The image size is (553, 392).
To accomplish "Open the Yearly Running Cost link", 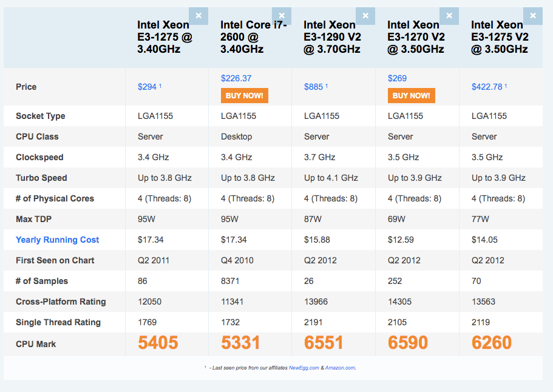I will (58, 240).
